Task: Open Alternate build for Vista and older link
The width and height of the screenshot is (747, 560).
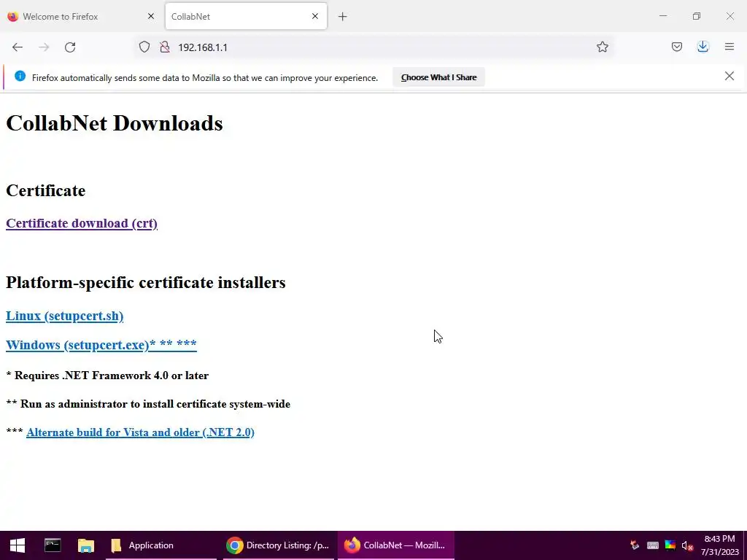Action: (140, 432)
